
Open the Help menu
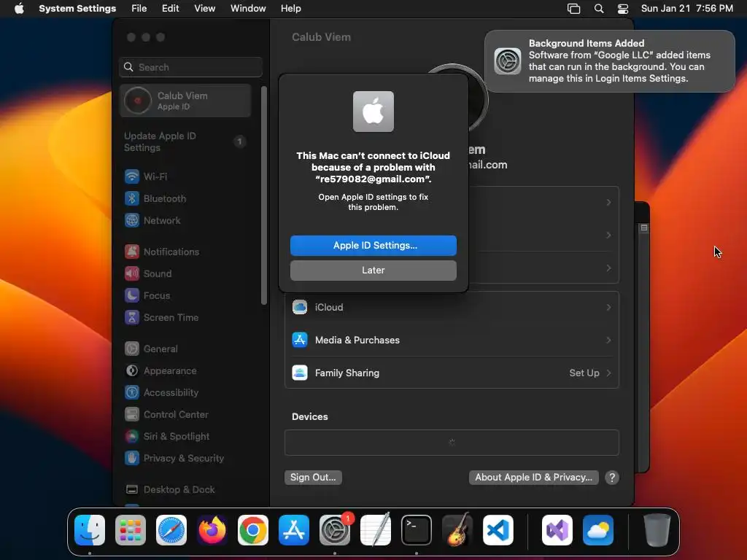[290, 9]
